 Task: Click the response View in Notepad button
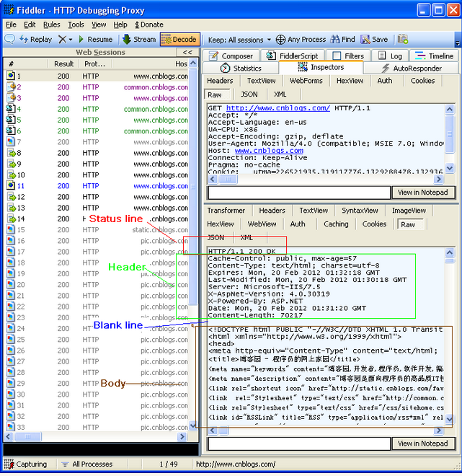423,444
